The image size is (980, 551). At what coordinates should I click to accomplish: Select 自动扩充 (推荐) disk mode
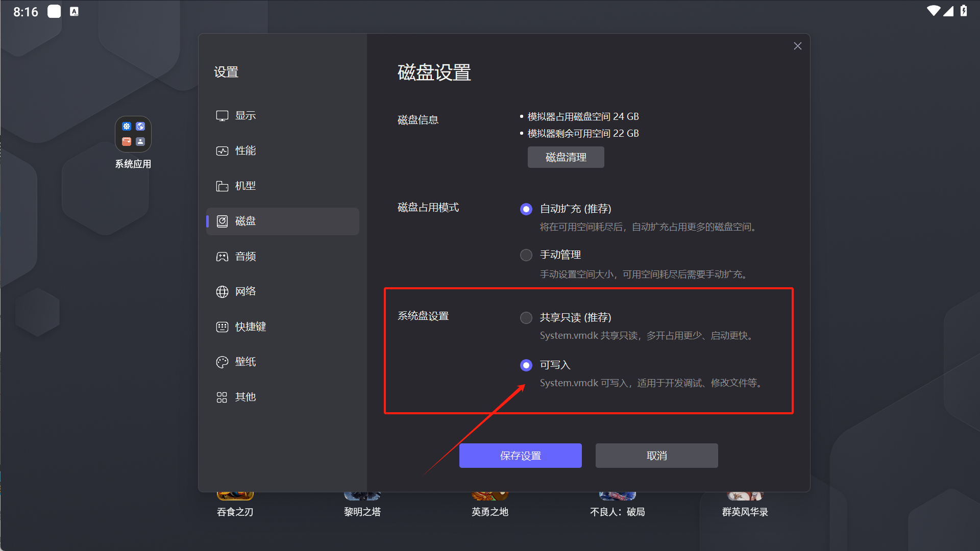[526, 209]
